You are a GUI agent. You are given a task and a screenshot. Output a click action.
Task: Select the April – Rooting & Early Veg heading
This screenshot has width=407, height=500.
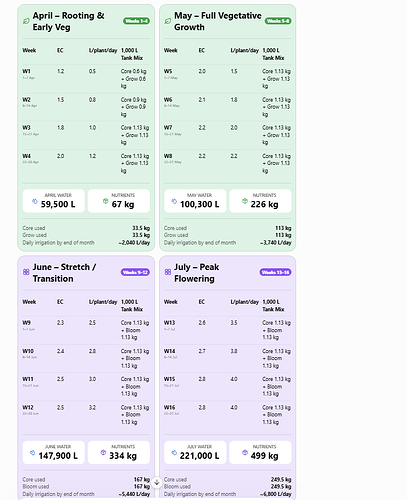click(x=68, y=21)
